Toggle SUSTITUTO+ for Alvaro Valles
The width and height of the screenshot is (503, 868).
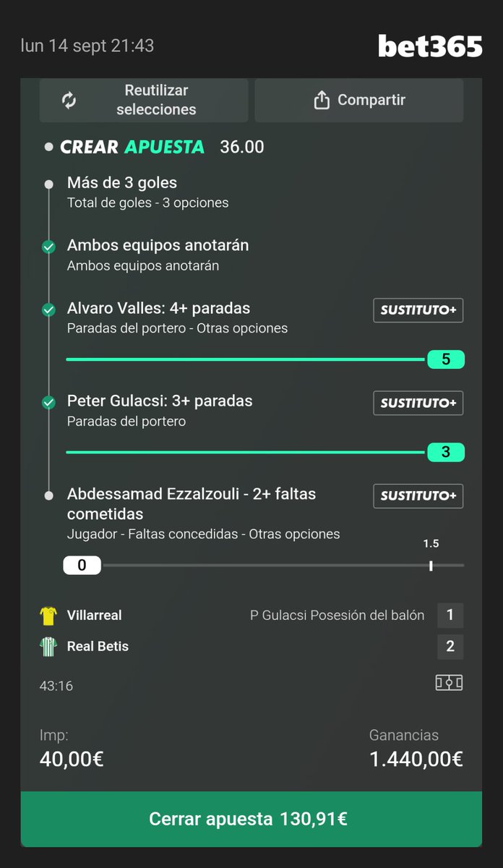[418, 310]
